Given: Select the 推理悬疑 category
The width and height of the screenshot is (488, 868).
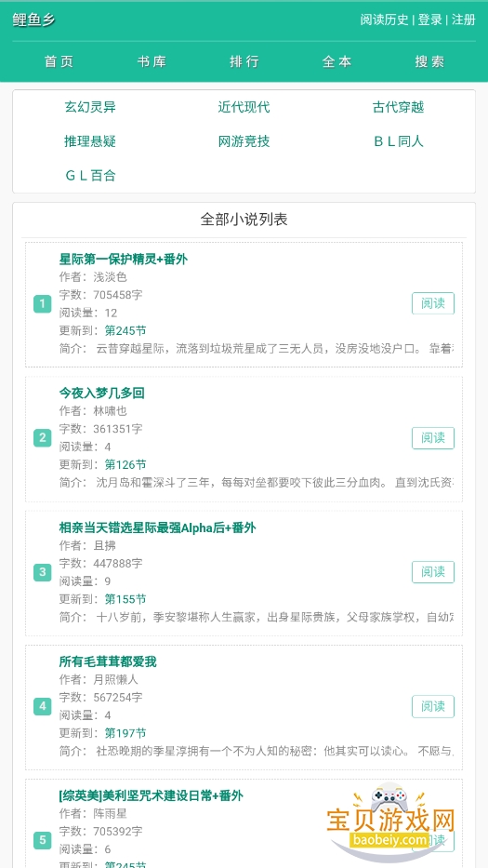Looking at the screenshot, I should click(90, 141).
